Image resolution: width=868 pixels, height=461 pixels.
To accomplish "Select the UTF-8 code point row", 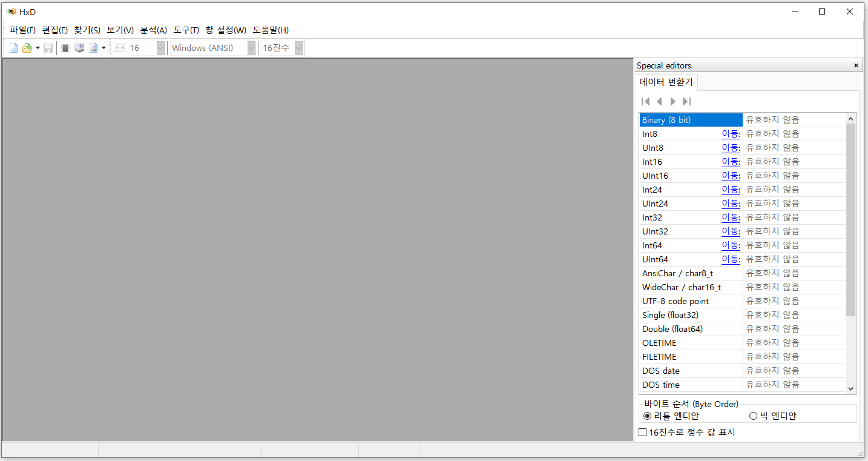I will (x=743, y=301).
